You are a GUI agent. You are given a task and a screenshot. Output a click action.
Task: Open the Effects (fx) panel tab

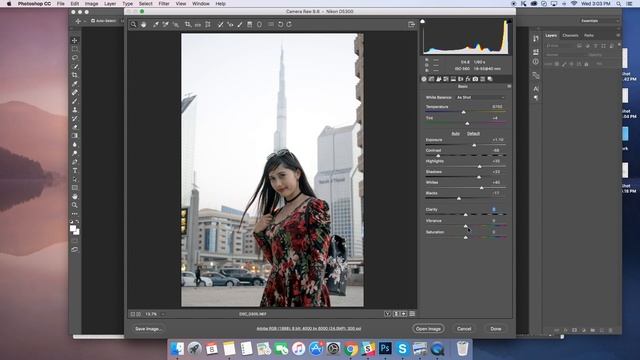click(x=468, y=79)
